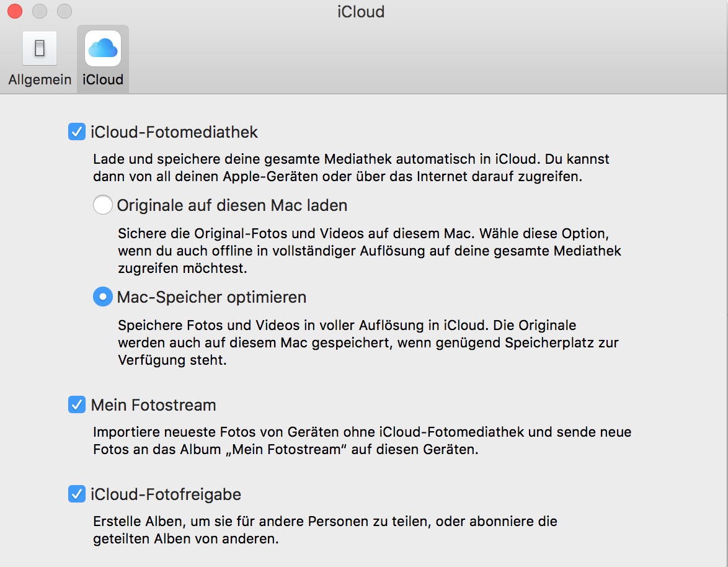Screen dimensions: 728x567
Task: Click the iCloud-Fotomediathek label text
Action: click(174, 132)
